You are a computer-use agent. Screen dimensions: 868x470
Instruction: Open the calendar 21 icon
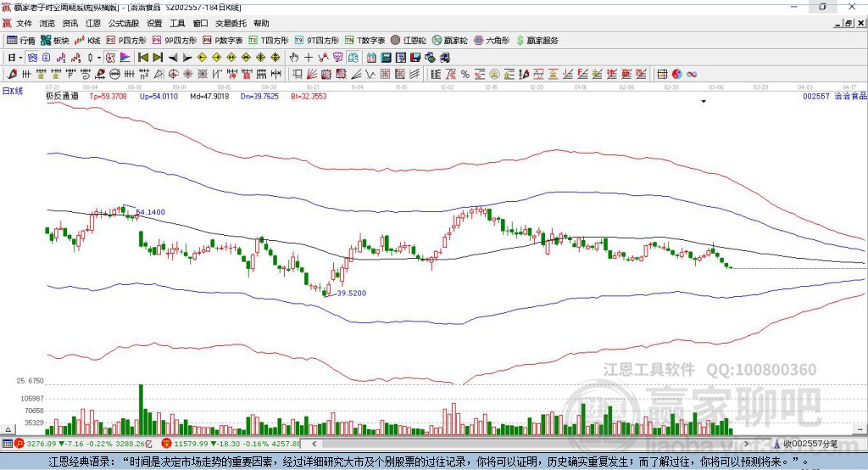371,58
